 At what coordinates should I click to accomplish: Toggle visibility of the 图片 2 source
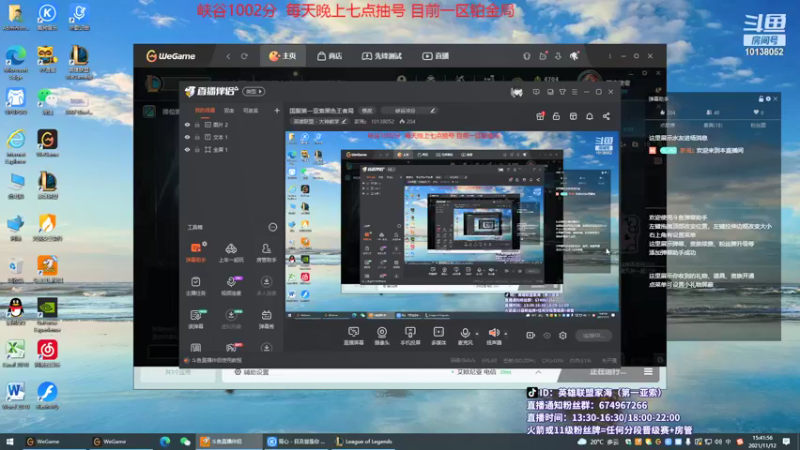187,124
